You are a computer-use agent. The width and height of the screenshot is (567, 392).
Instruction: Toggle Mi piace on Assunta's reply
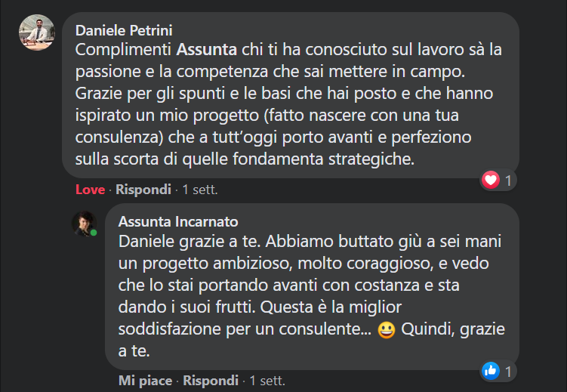(x=145, y=381)
